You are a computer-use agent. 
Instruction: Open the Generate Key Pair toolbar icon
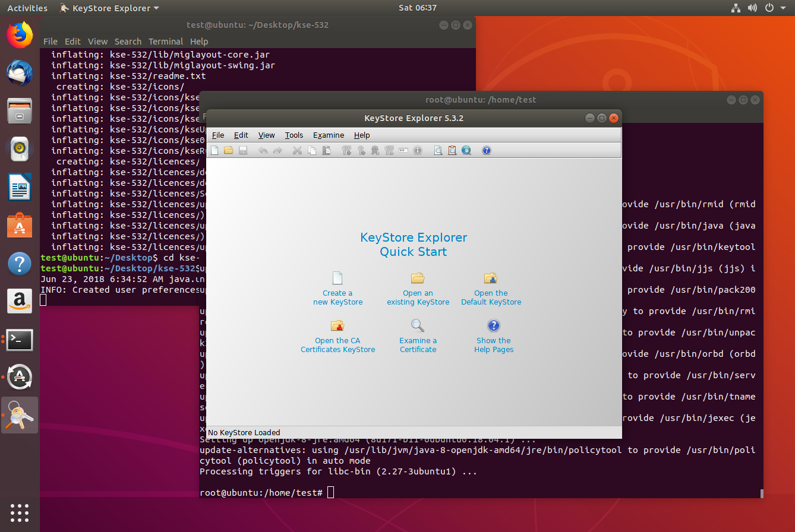pos(346,150)
